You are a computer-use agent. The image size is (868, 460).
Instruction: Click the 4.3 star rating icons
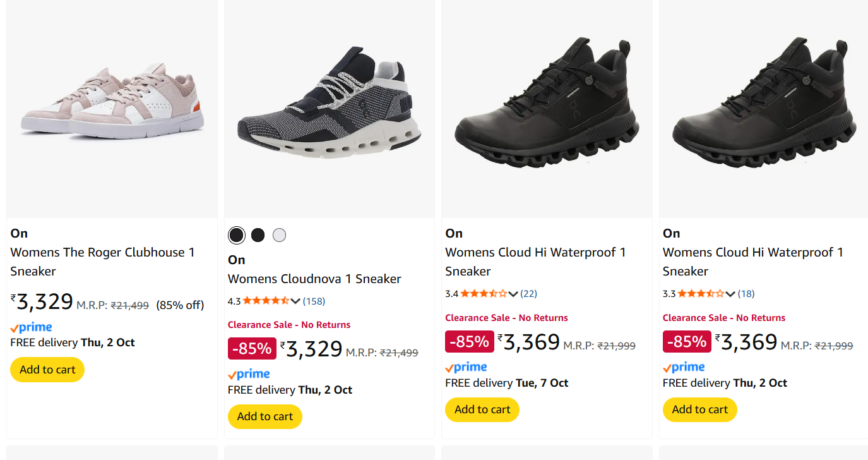266,301
